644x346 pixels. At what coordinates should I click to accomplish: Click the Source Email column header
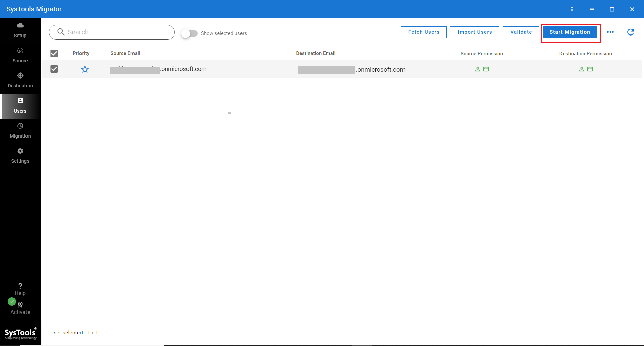tap(125, 53)
